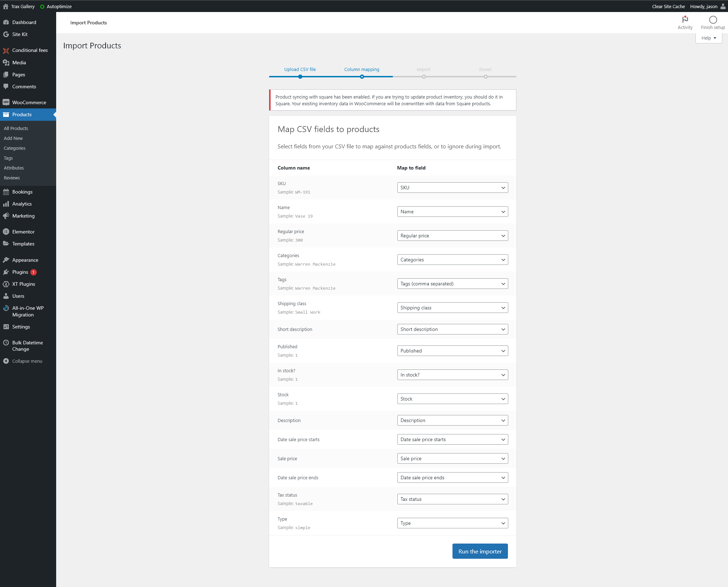Viewport: 728px width, 587px height.
Task: Click the Users person icon
Action: pyautogui.click(x=6, y=296)
